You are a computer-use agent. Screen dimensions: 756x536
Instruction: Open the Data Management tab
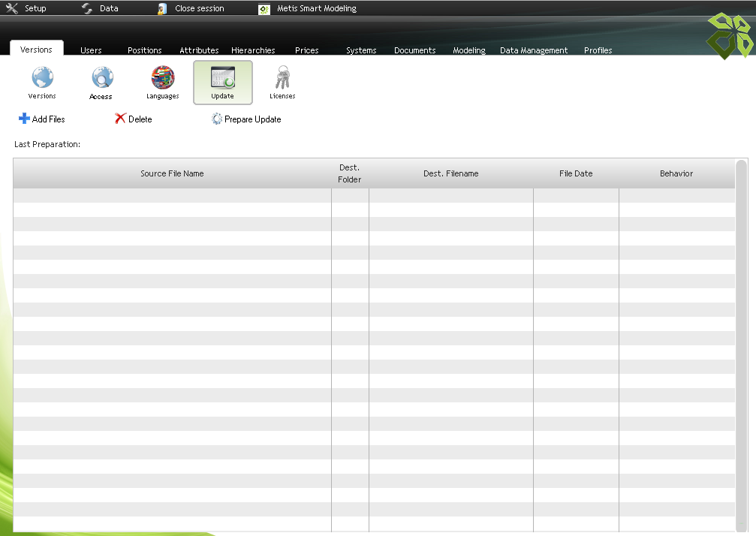(534, 50)
